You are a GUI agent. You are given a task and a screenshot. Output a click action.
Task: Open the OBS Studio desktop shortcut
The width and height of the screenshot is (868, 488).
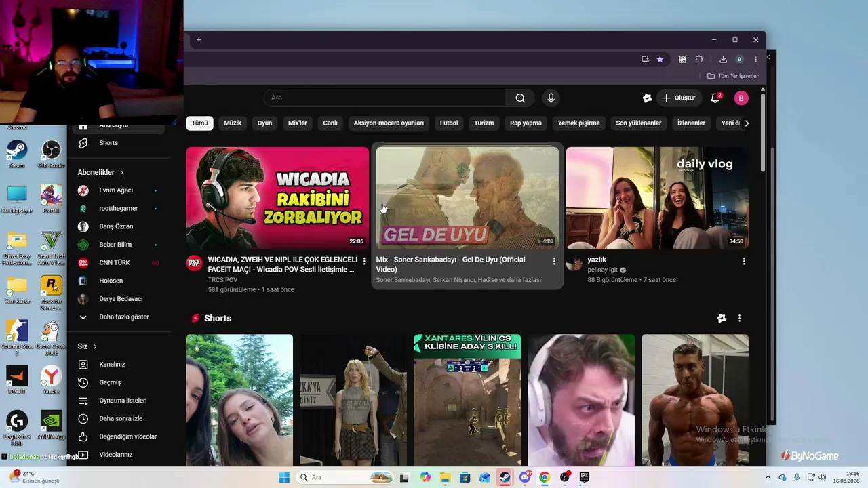click(x=51, y=154)
